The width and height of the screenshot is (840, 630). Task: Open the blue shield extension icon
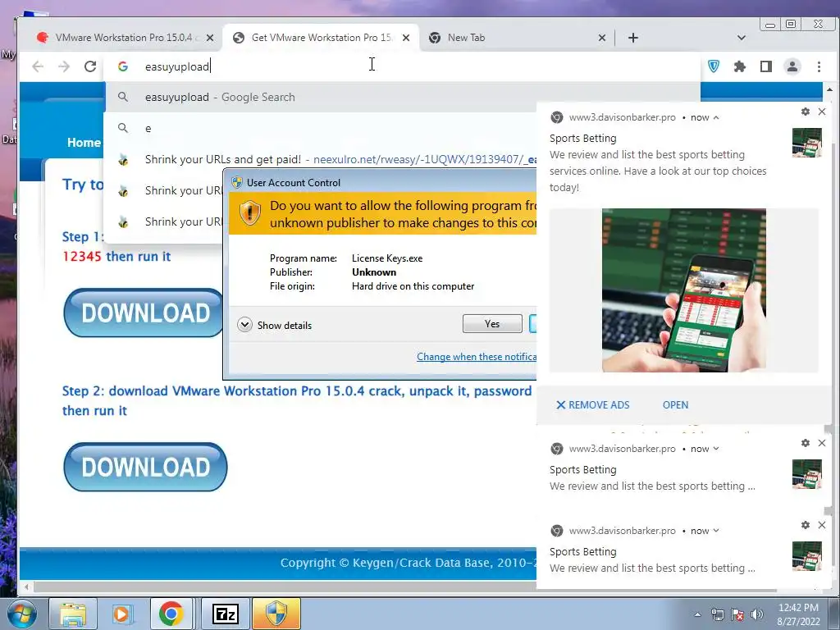coord(714,66)
